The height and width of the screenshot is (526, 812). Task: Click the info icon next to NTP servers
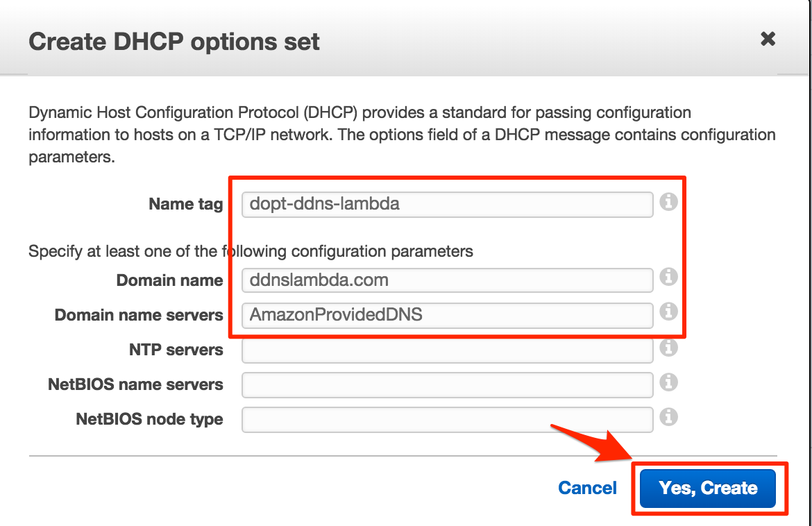click(x=668, y=348)
